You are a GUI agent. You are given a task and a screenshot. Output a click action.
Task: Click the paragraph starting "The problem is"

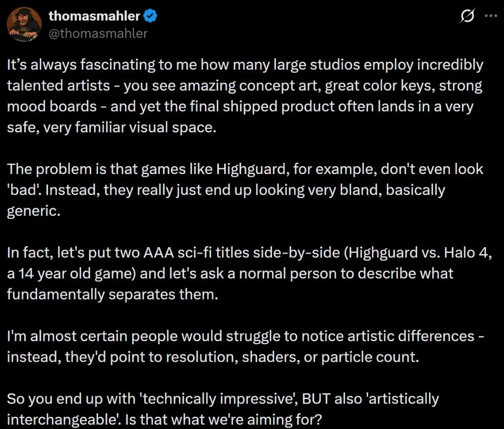pyautogui.click(x=245, y=189)
